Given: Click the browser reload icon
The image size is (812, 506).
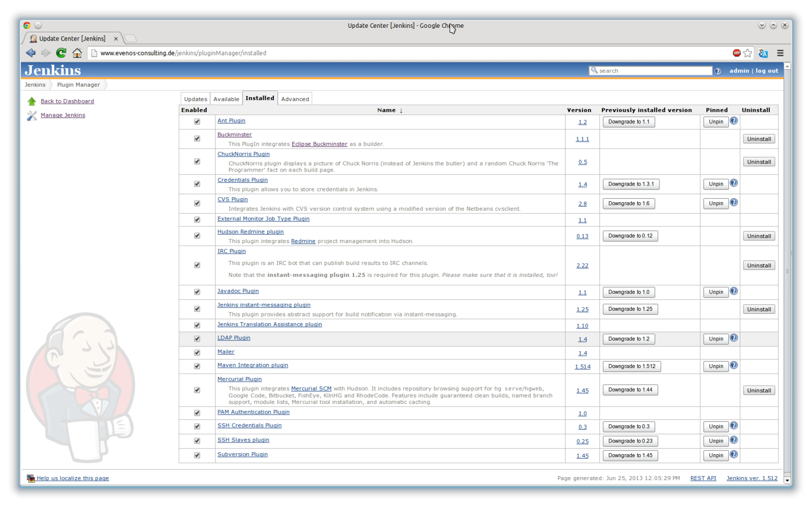Looking at the screenshot, I should (61, 53).
